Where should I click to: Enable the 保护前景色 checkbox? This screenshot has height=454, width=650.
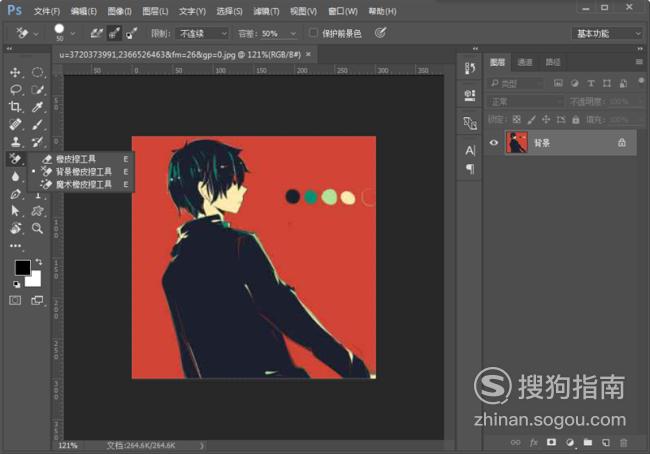coord(313,33)
